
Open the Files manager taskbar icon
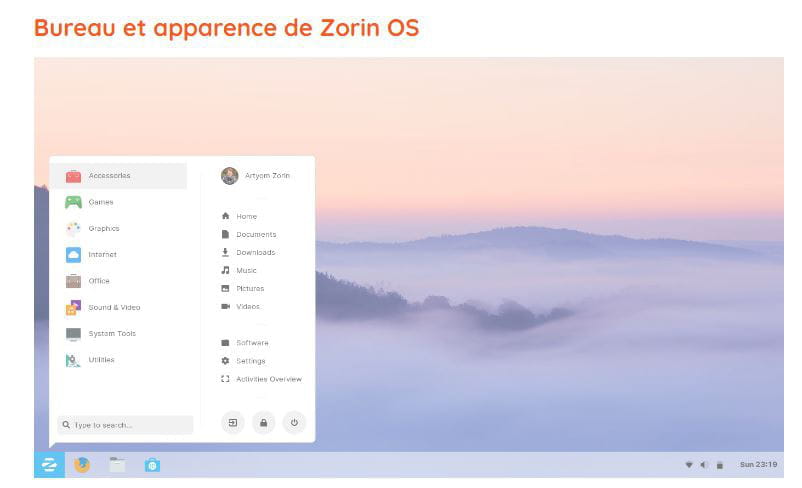click(117, 464)
